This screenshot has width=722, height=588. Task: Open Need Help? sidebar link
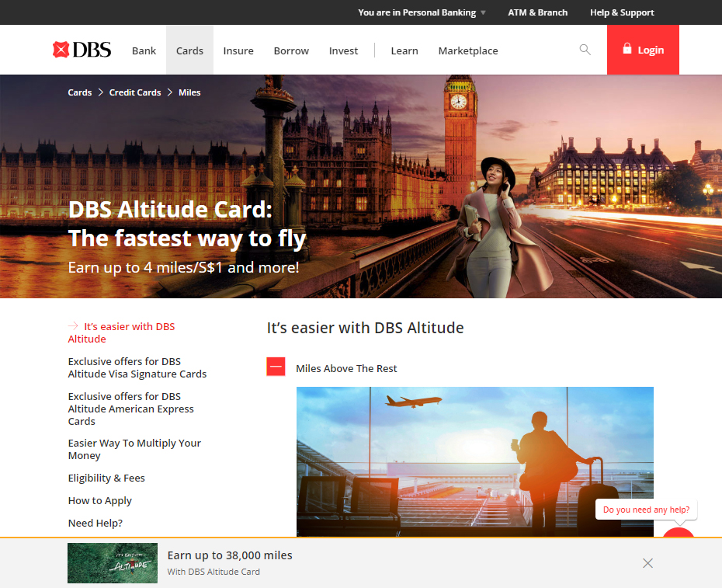point(95,524)
